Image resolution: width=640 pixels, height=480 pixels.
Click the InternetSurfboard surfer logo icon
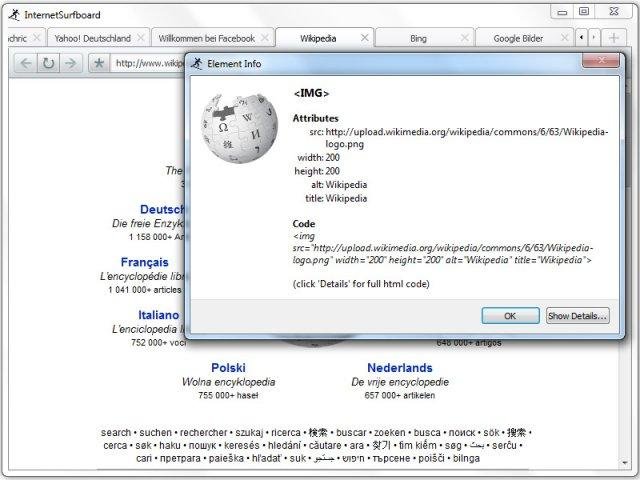click(x=14, y=15)
